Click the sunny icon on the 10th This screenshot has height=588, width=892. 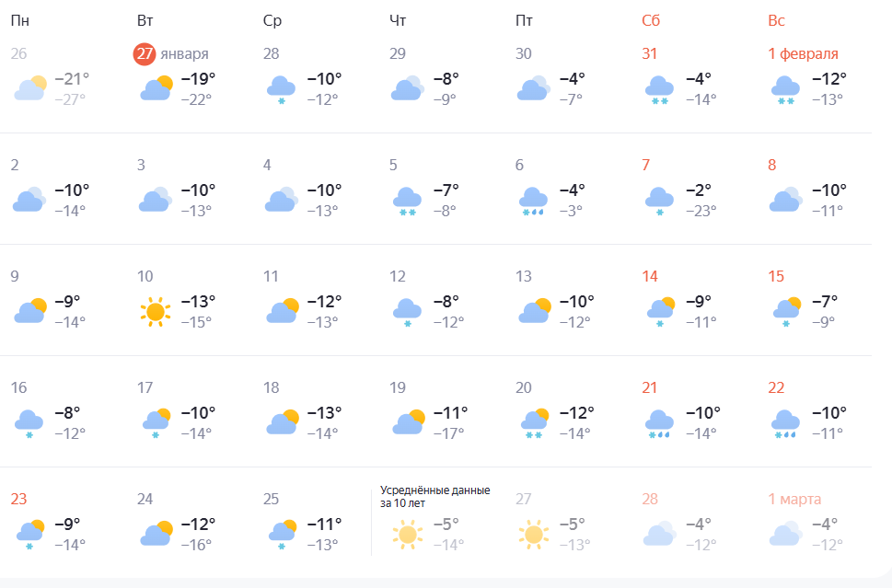tap(156, 312)
